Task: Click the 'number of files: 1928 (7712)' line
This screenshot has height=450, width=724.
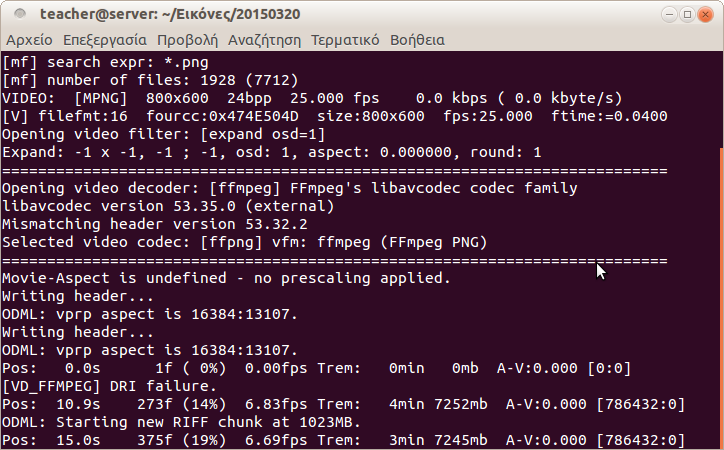Action: pos(150,80)
